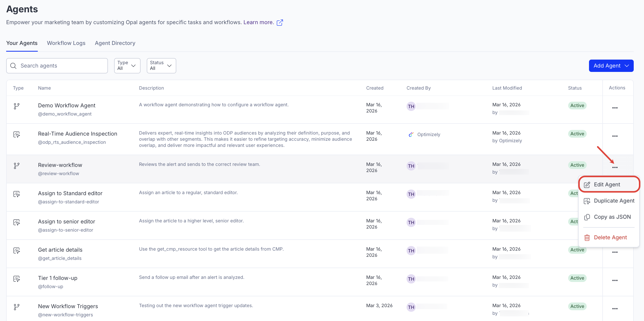Switch to the Workflow Logs tab
644x321 pixels.
pos(66,43)
